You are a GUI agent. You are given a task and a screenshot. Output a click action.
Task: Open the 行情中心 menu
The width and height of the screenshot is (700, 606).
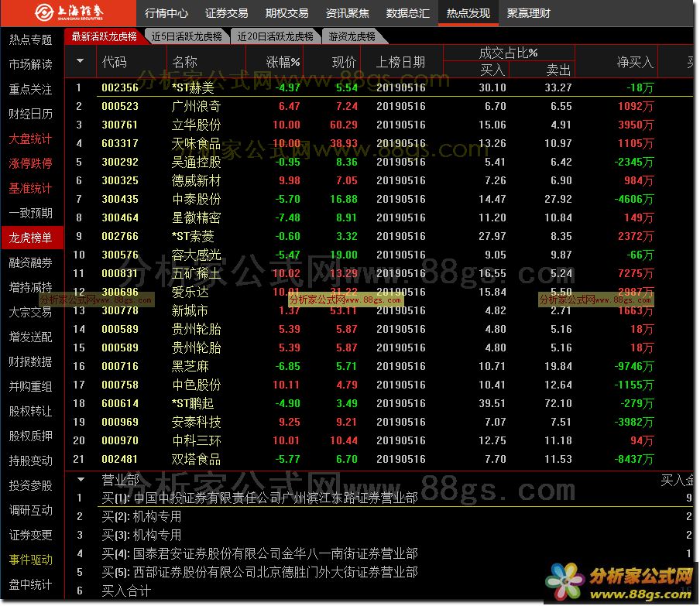[166, 13]
